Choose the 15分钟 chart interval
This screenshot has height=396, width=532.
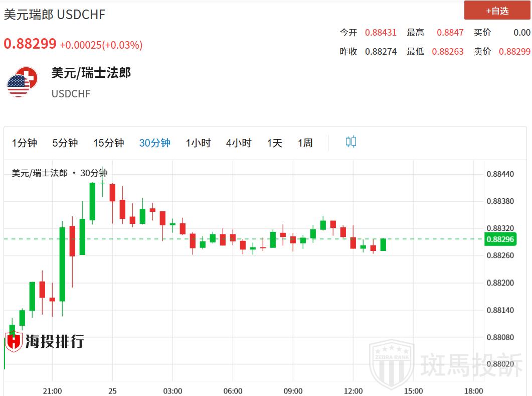pos(108,143)
